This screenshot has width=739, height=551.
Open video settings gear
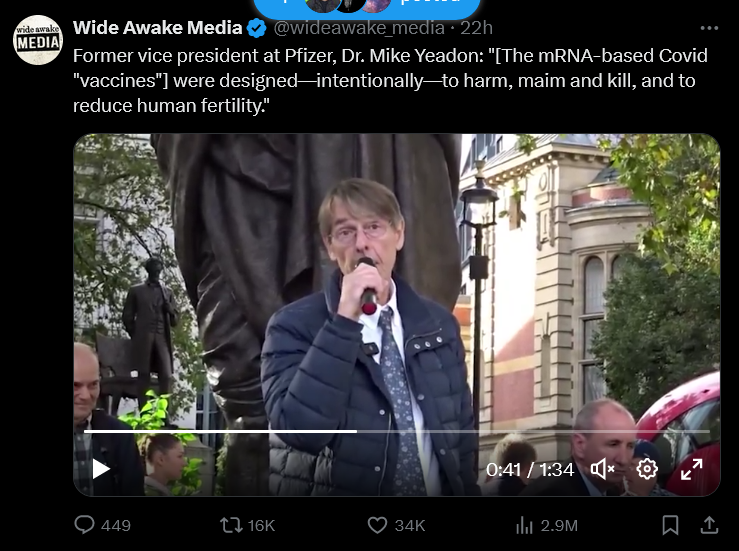click(647, 469)
